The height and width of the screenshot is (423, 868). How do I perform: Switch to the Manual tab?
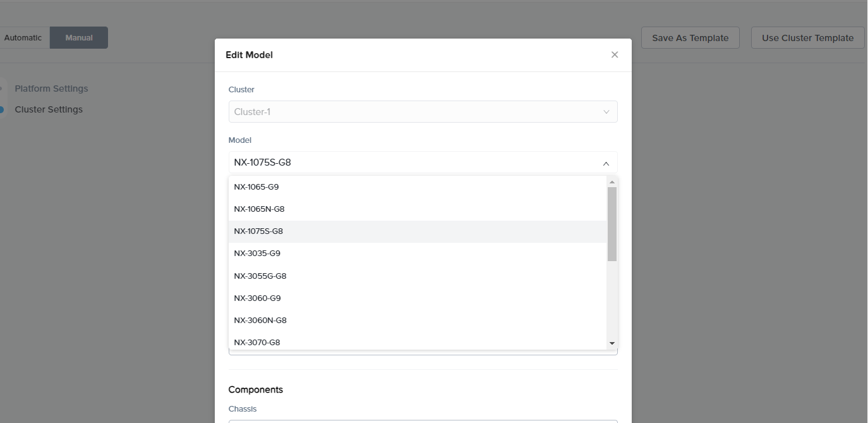pos(78,37)
